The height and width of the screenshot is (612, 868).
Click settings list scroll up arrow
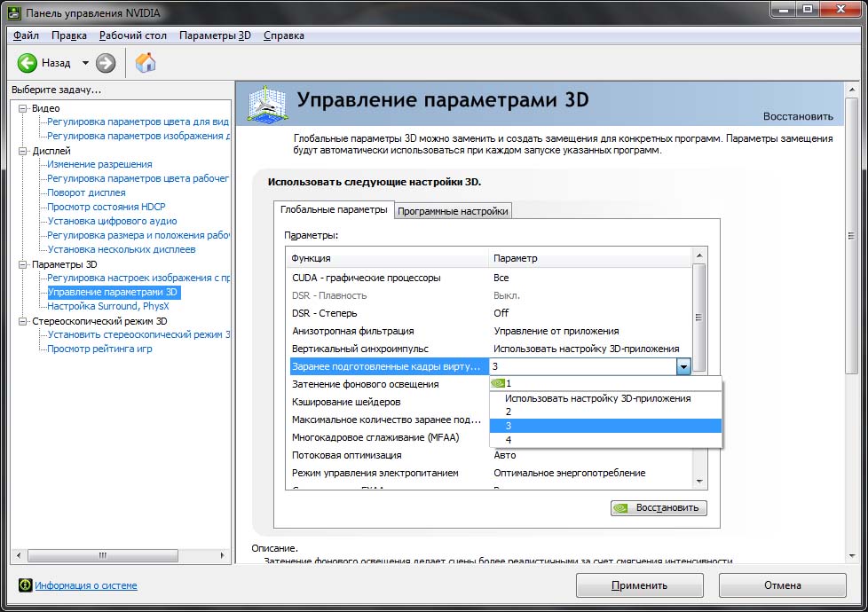click(x=699, y=255)
